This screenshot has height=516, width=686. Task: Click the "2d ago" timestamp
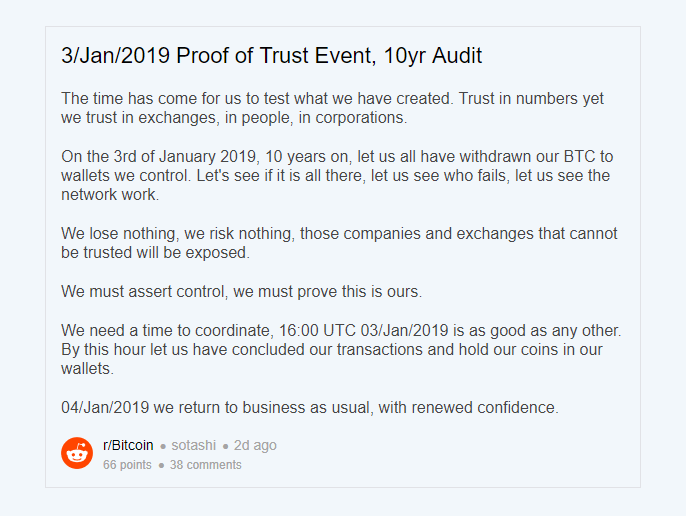coord(256,445)
